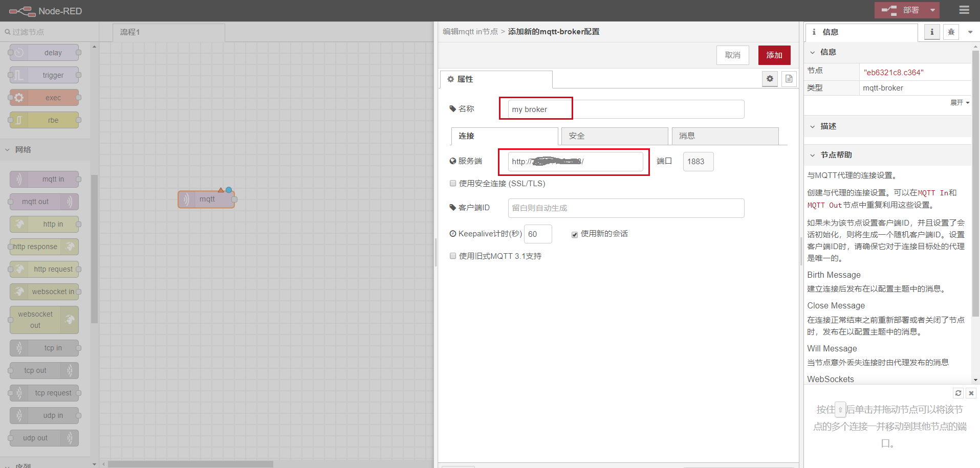Click node id "eb6321c8.c364" value

894,73
